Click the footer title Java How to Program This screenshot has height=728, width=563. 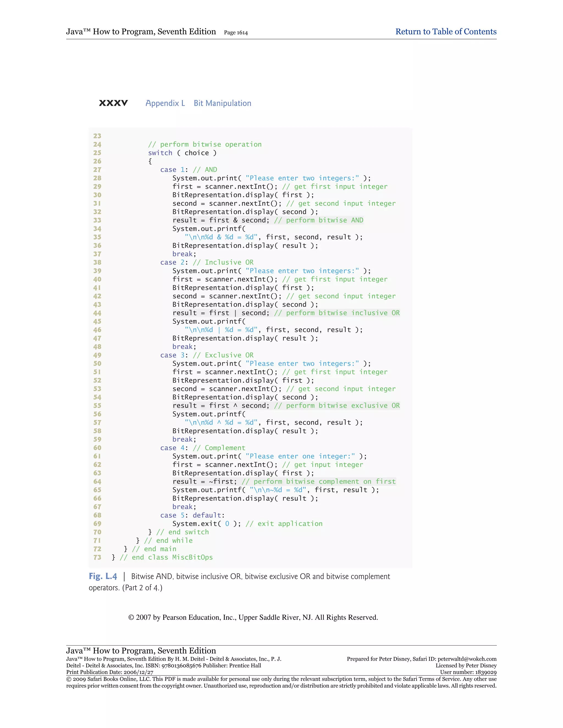click(x=141, y=651)
